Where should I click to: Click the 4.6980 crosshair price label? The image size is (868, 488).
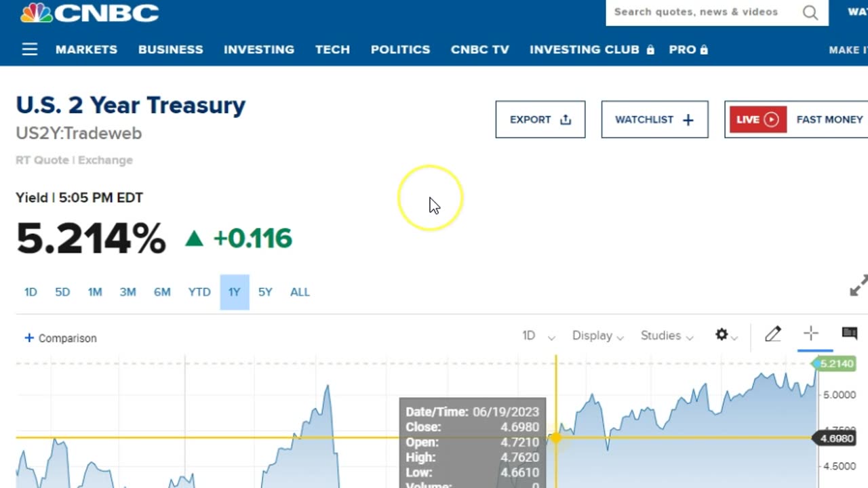tap(836, 438)
